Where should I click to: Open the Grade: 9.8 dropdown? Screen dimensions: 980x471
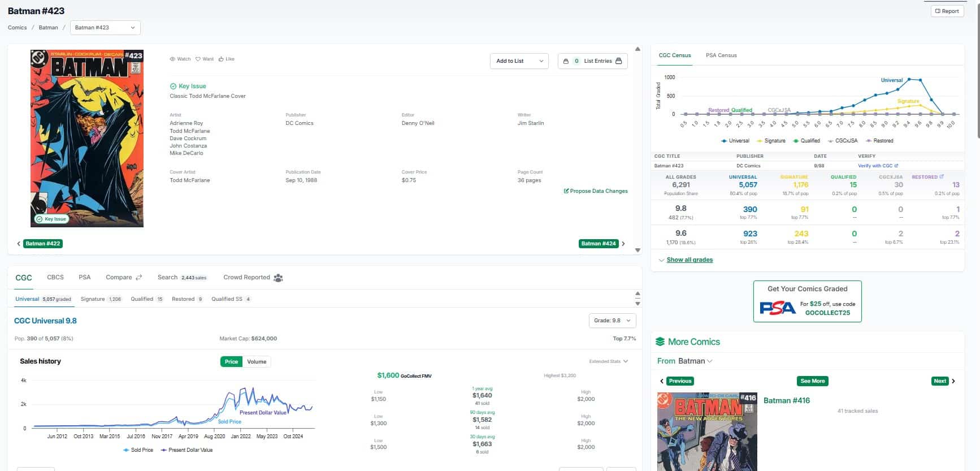(x=612, y=321)
